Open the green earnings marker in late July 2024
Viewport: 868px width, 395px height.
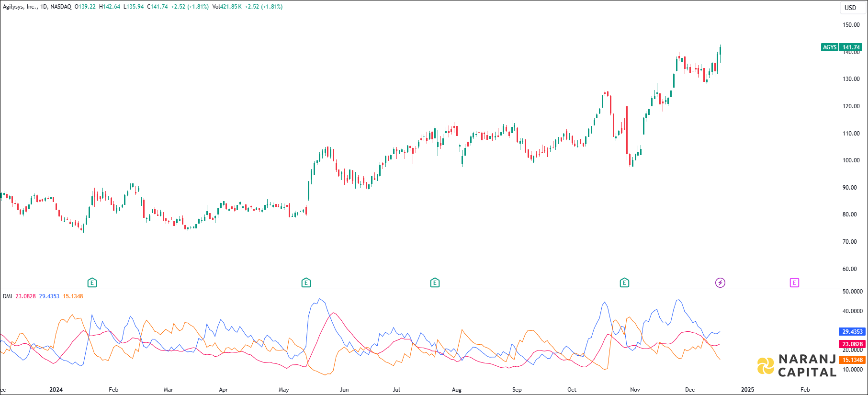click(435, 282)
